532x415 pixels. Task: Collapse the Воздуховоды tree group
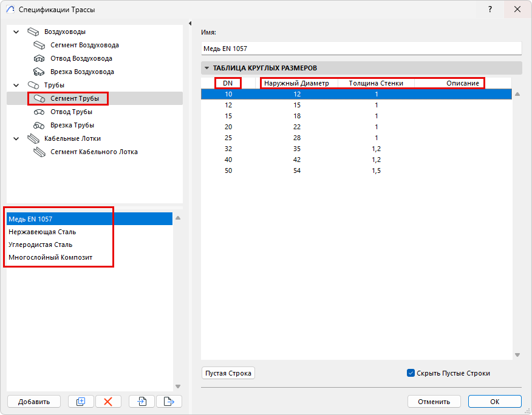16,32
